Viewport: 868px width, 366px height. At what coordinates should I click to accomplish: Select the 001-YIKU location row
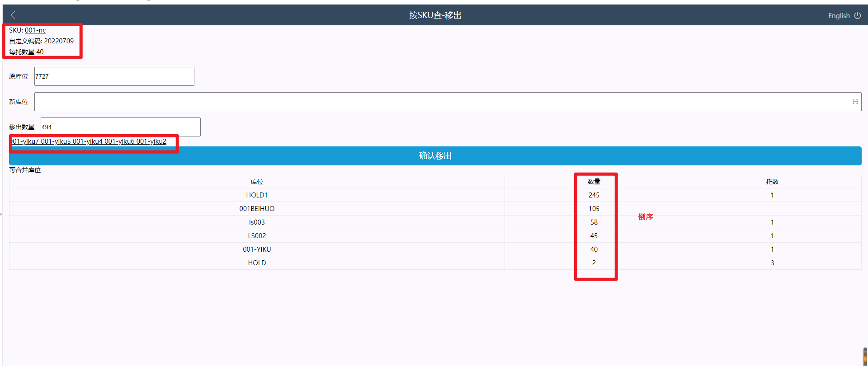[x=435, y=249]
